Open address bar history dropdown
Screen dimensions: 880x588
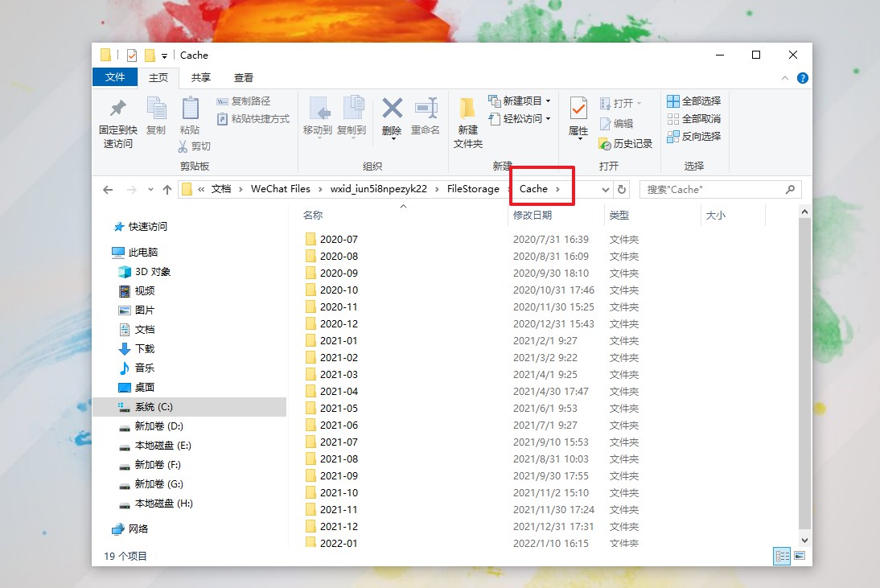click(606, 190)
